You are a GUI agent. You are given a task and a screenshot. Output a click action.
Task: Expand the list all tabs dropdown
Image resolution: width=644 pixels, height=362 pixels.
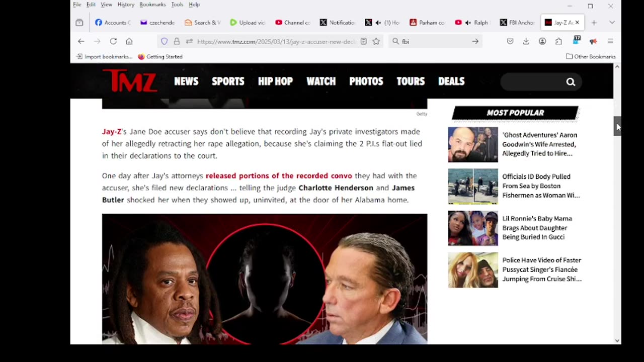[x=612, y=23]
